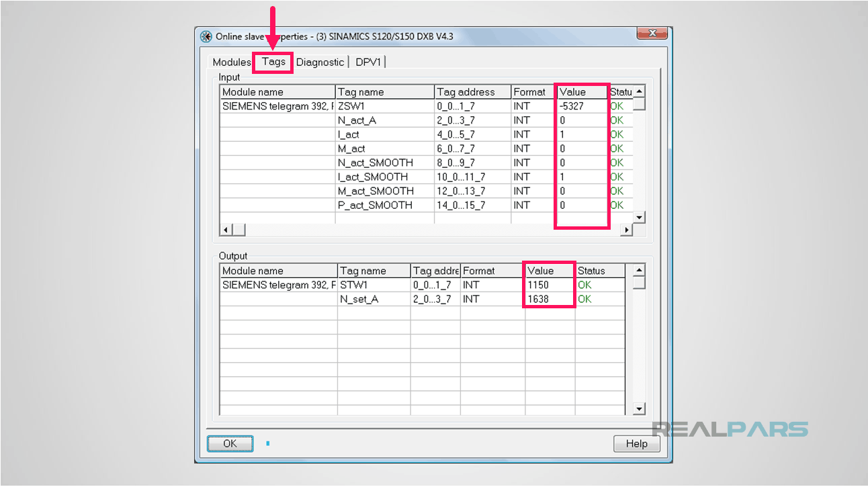Click tag address 14_0...15_7

[x=461, y=205]
